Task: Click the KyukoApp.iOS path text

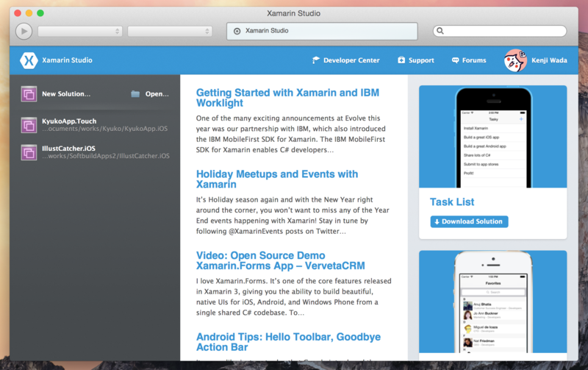Action: [x=105, y=129]
